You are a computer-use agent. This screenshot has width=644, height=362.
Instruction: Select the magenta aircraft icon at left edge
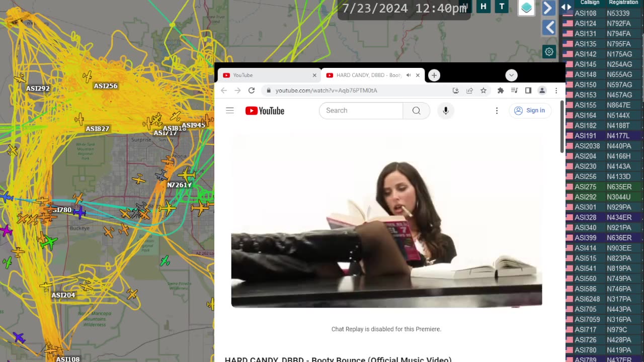(6, 230)
